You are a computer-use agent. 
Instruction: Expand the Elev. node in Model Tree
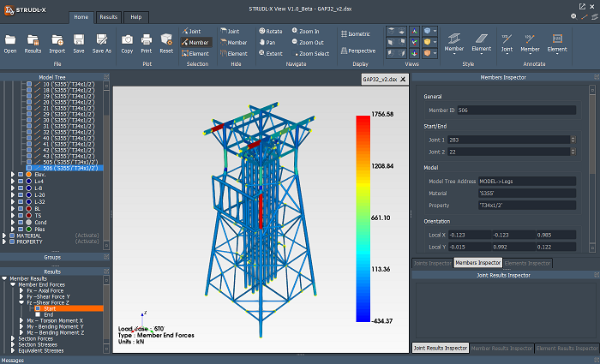click(x=13, y=175)
